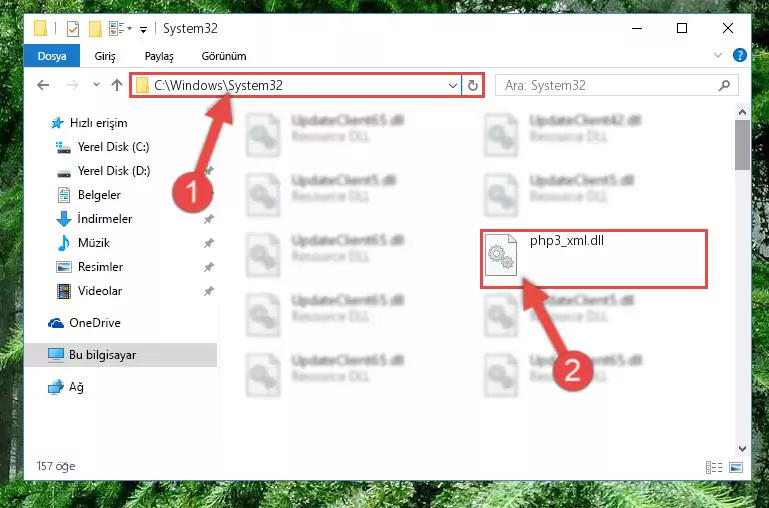The image size is (769, 508).
Task: Open Yerel Disk (D:) in sidebar
Action: (x=114, y=171)
